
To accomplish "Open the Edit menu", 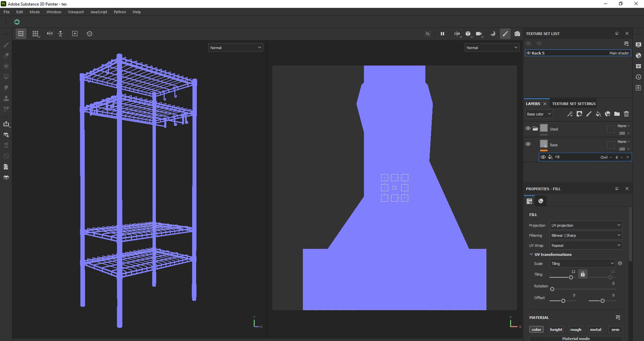I will click(x=20, y=12).
